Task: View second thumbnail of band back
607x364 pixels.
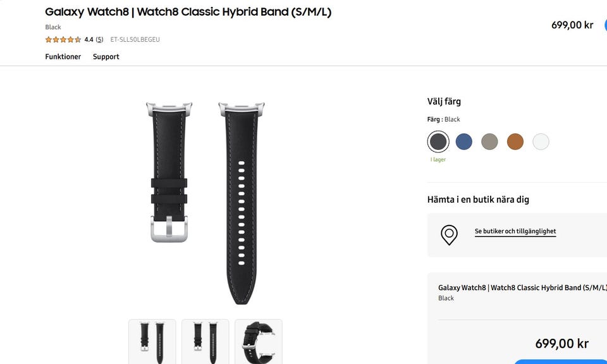Action: (x=205, y=342)
